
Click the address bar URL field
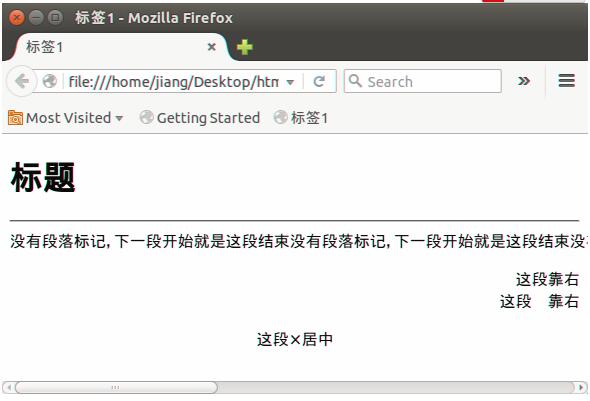pyautogui.click(x=173, y=81)
